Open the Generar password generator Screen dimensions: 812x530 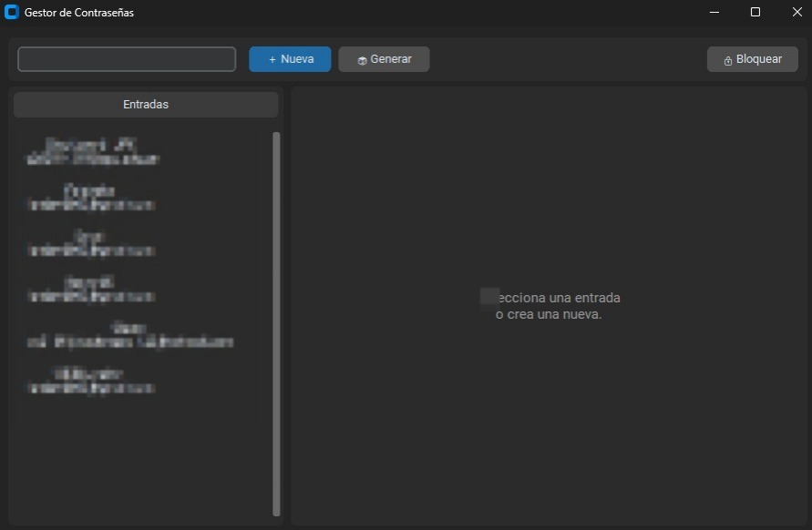[x=384, y=59]
